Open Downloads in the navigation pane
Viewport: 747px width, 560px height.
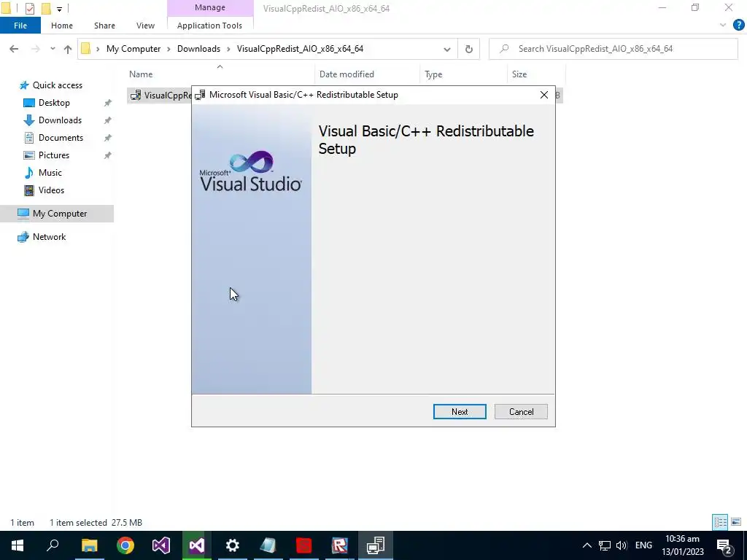pos(60,120)
